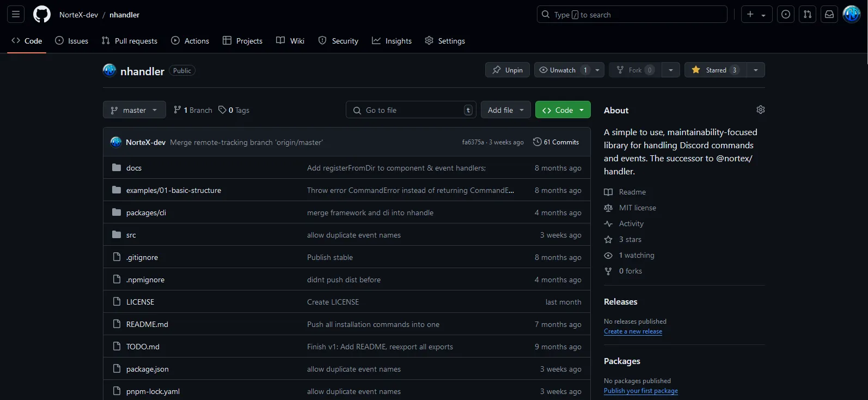Open the plus create-new dropdown

[757, 15]
